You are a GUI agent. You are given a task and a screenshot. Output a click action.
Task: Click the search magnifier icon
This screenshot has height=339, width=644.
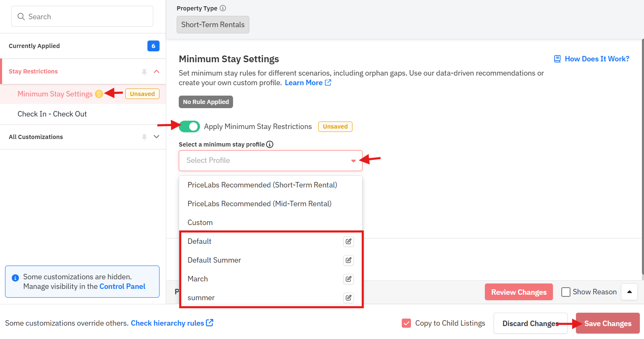(x=21, y=17)
